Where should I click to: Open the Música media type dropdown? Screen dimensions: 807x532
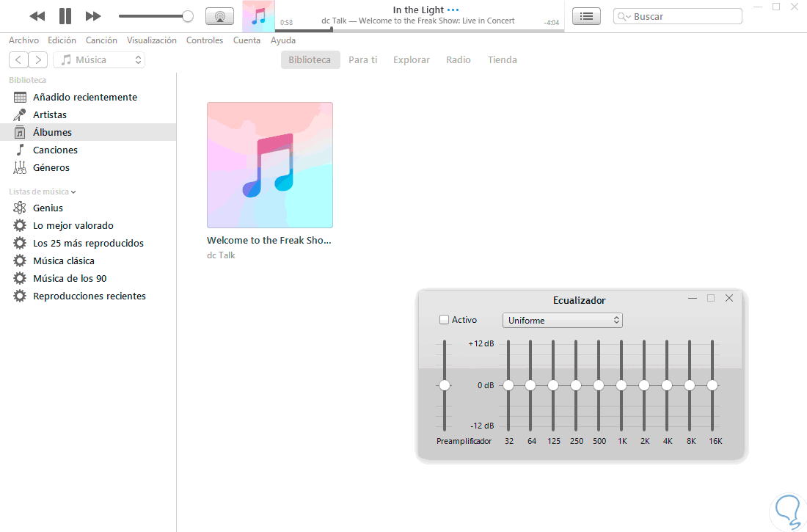[x=99, y=59]
